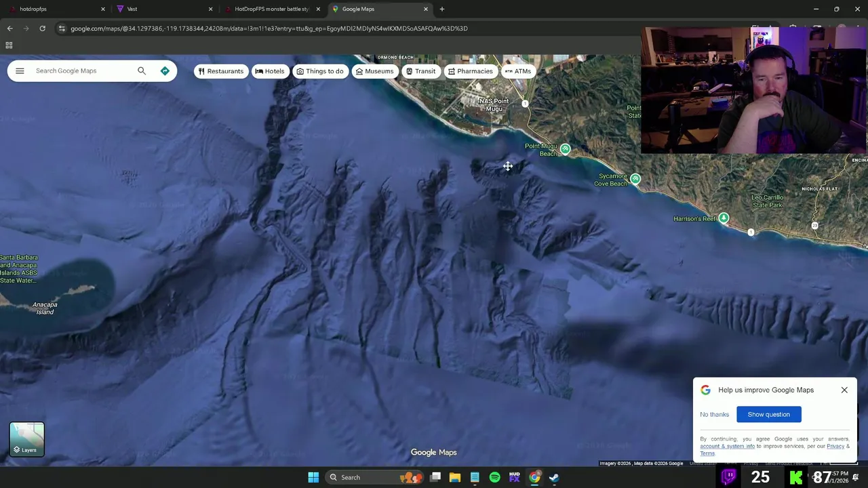Click the Highway 1 shield near NAS Point Mugu

click(x=525, y=104)
